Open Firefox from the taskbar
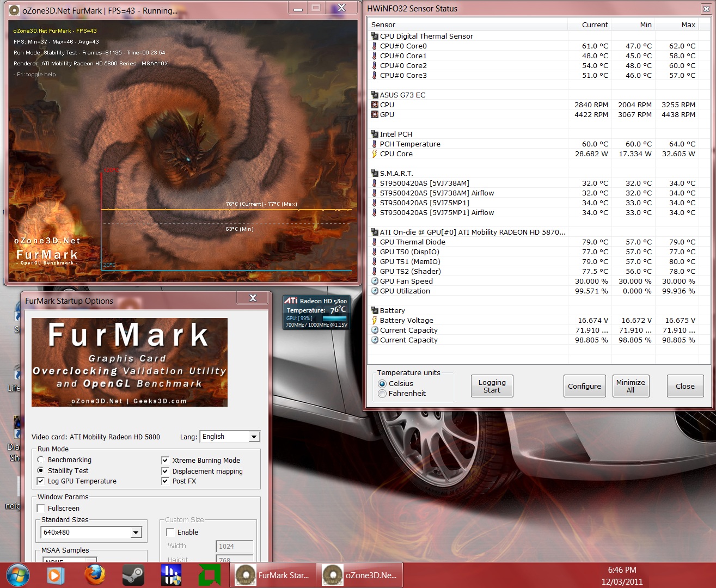Image resolution: width=716 pixels, height=588 pixels. [94, 575]
